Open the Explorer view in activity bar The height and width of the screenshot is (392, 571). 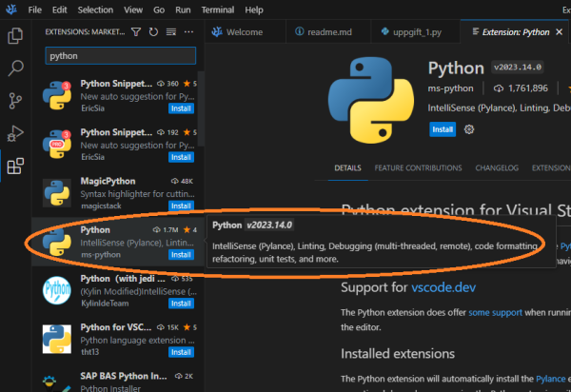(x=15, y=36)
